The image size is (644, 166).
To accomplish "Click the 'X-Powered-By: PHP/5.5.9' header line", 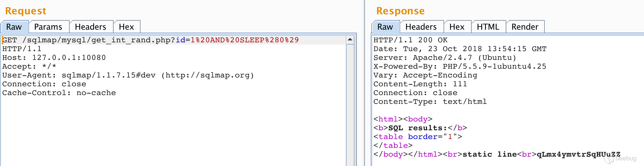I will [x=460, y=67].
